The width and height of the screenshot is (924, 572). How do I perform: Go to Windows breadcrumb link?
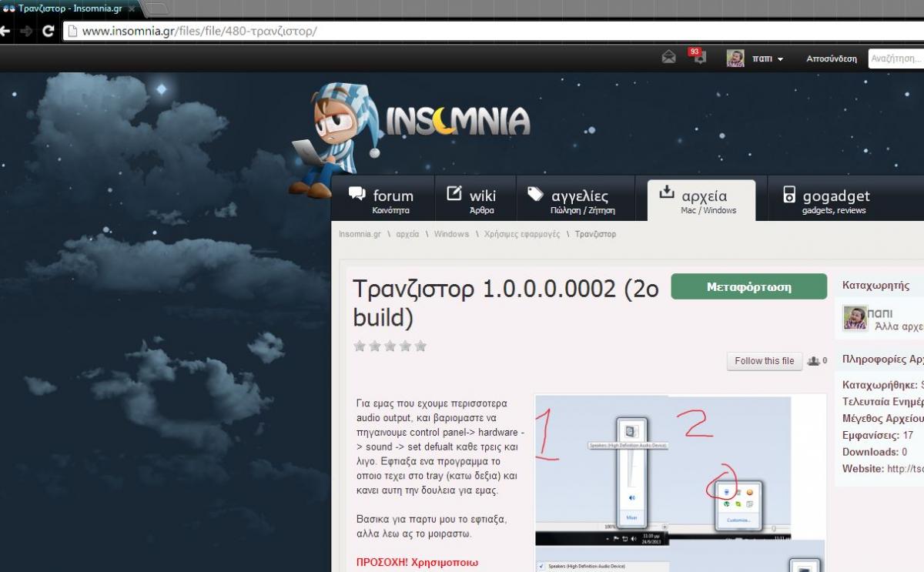coord(451,234)
